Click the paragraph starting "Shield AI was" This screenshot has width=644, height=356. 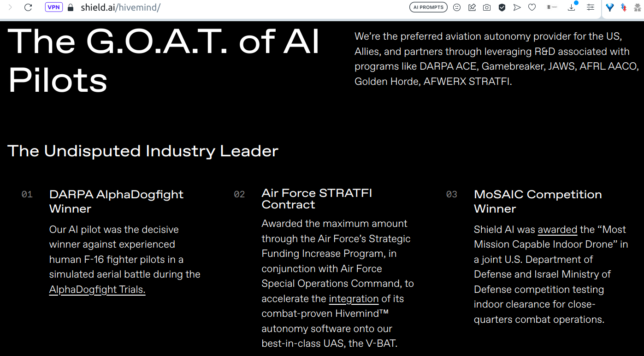tap(551, 274)
